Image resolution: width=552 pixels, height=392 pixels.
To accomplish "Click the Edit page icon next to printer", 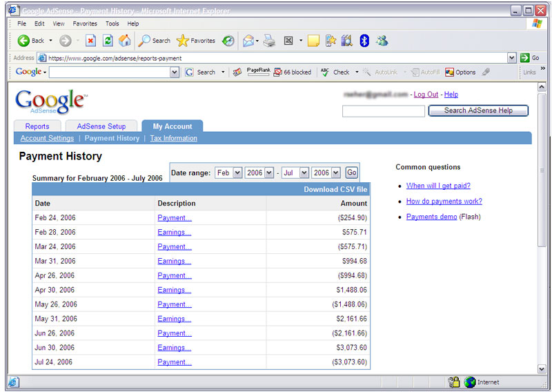I will (288, 41).
